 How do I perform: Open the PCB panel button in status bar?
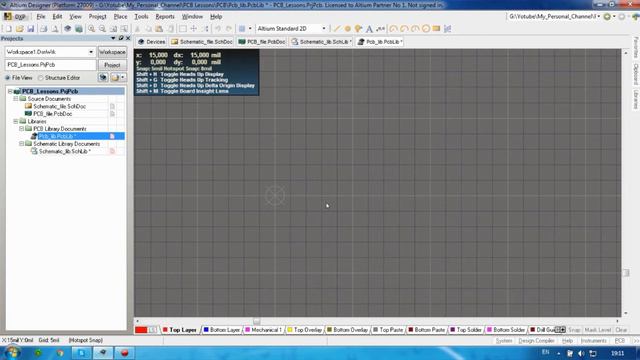620,340
